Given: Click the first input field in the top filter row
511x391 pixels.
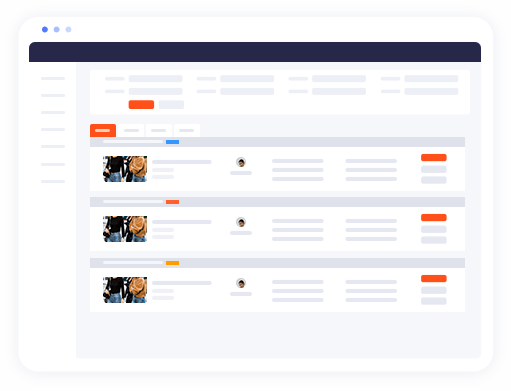Looking at the screenshot, I should point(156,79).
